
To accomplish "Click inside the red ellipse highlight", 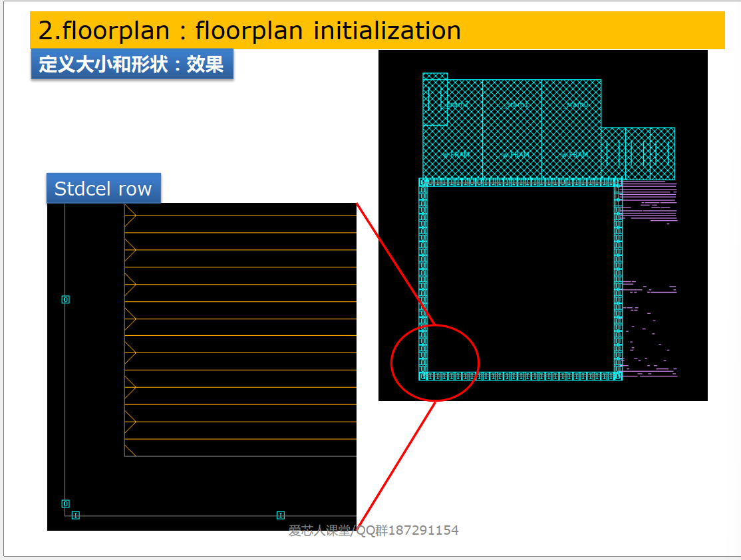I will coord(434,363).
